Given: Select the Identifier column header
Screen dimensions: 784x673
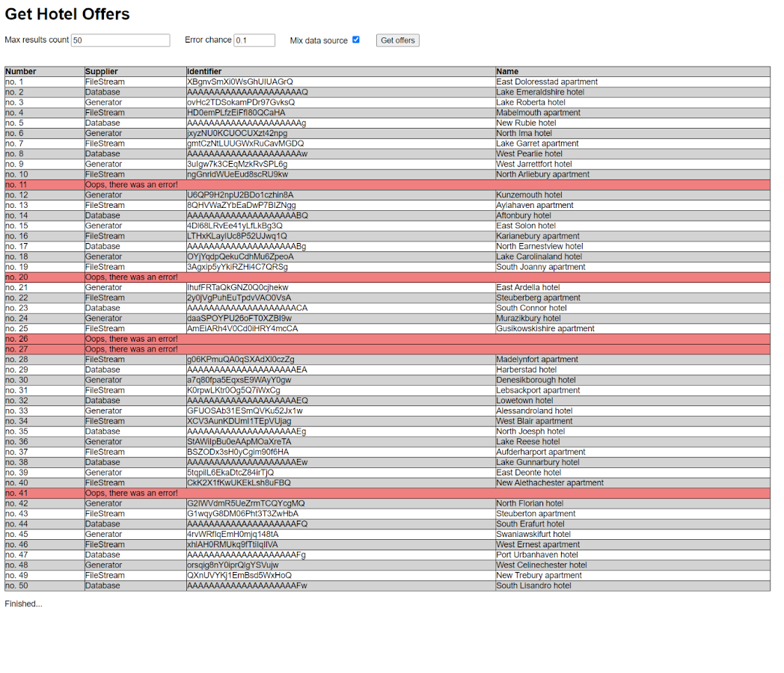Looking at the screenshot, I should click(204, 72).
